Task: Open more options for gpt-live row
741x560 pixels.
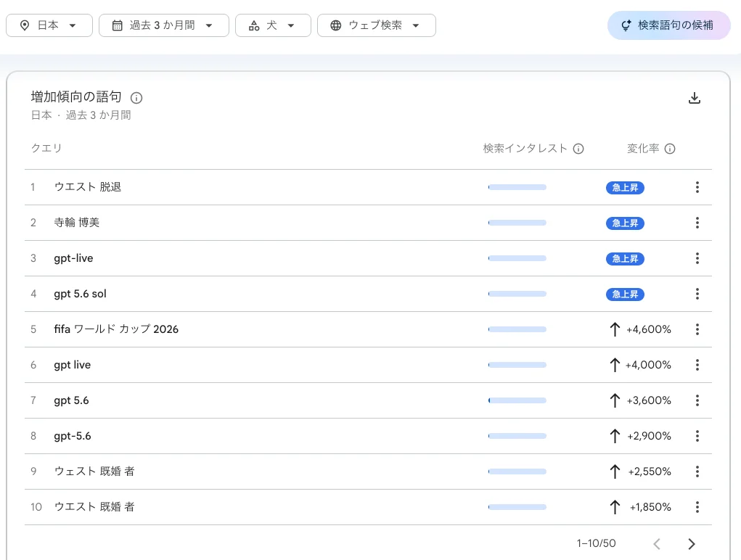Action: pyautogui.click(x=697, y=258)
